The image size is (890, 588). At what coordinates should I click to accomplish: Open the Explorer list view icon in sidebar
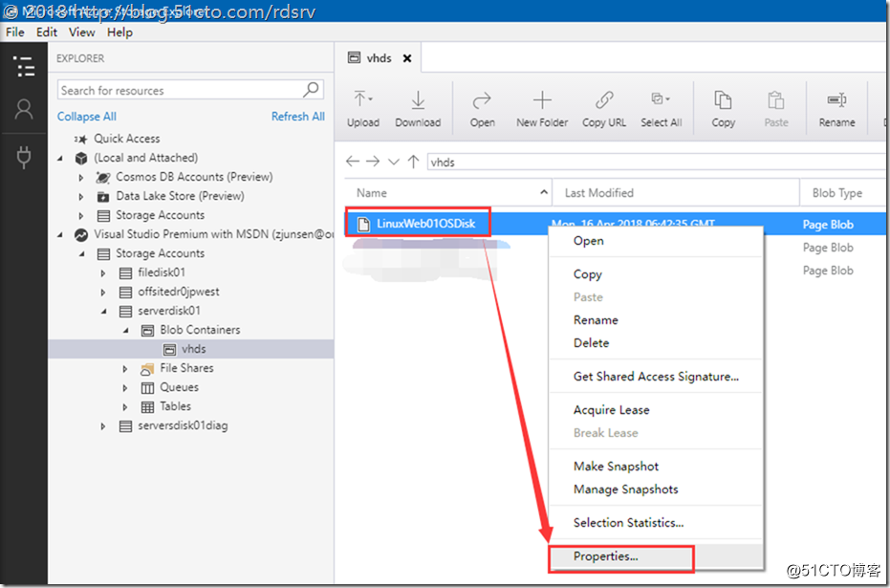pos(24,66)
